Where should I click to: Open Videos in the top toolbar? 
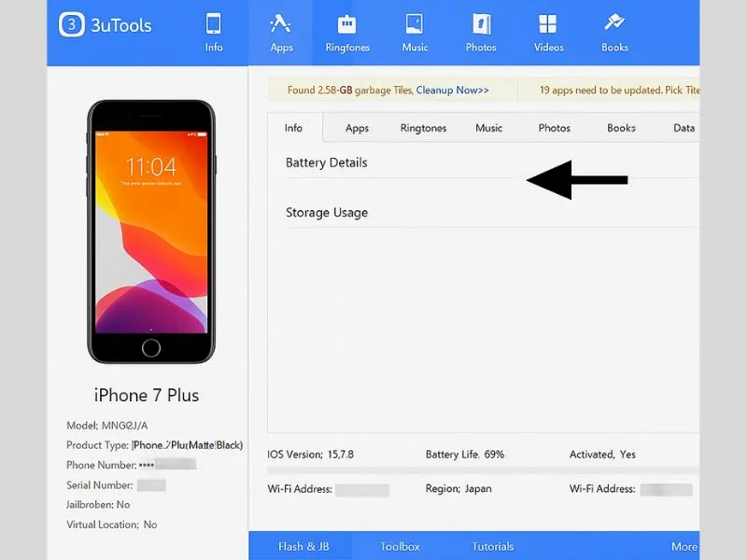[548, 33]
